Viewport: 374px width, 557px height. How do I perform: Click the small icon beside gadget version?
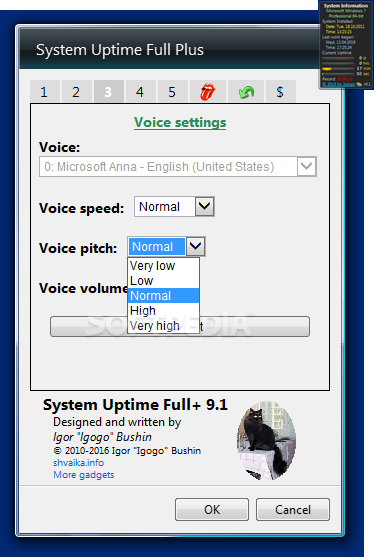pyautogui.click(x=359, y=84)
